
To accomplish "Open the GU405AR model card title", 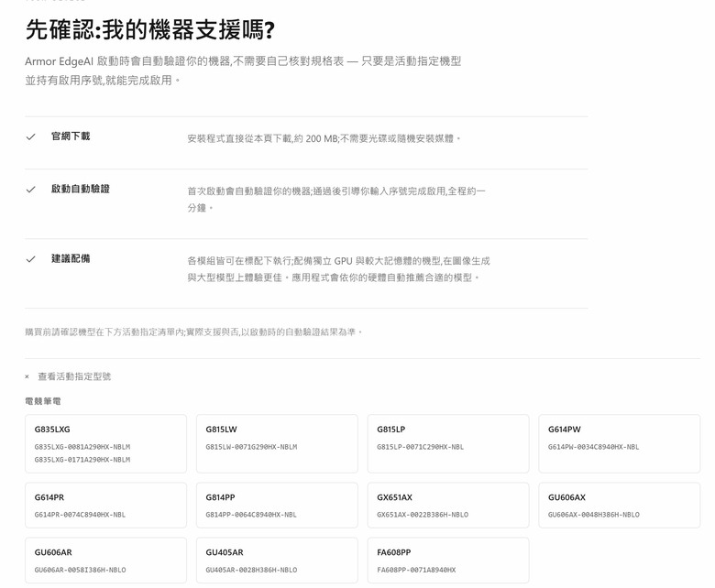I will [225, 552].
